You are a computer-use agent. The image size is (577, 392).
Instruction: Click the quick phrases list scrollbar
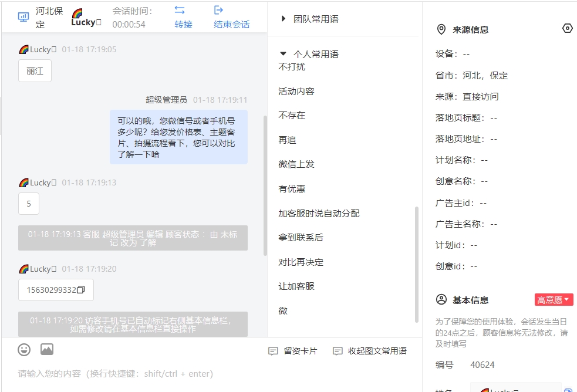[417, 265]
